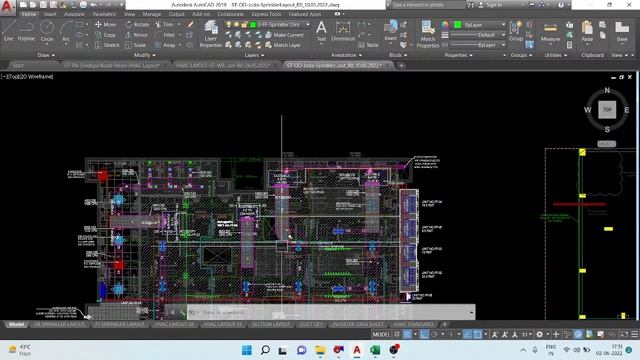Switch to the Start file tab
Viewport: 640px width, 360px height.
(x=18, y=65)
